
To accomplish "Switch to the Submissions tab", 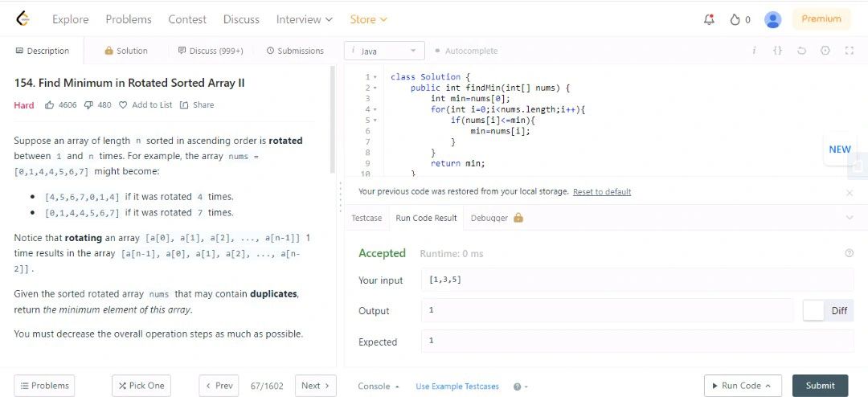I will click(x=295, y=51).
